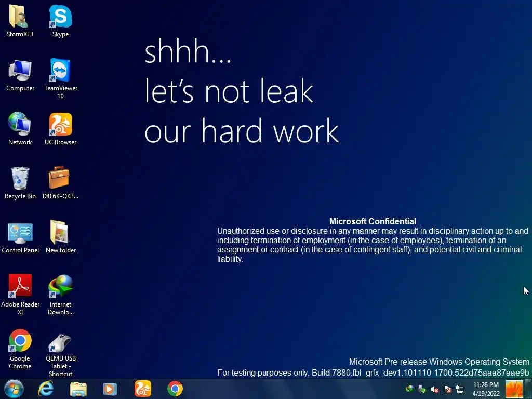Launch Google Chrome desktop shortcut

tap(20, 349)
